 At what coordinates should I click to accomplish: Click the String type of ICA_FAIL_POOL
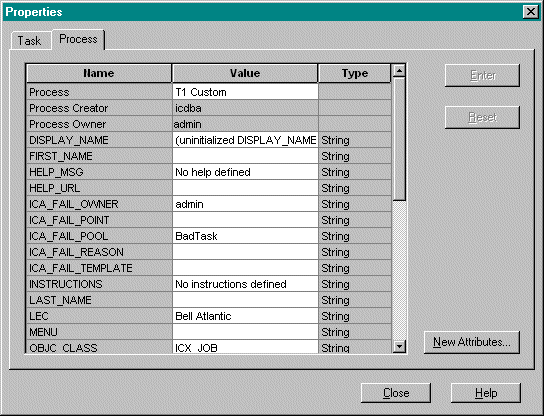click(x=355, y=236)
